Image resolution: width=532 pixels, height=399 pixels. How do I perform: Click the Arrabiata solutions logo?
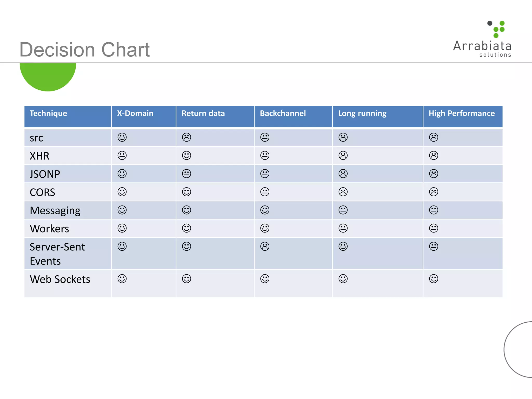(x=482, y=39)
